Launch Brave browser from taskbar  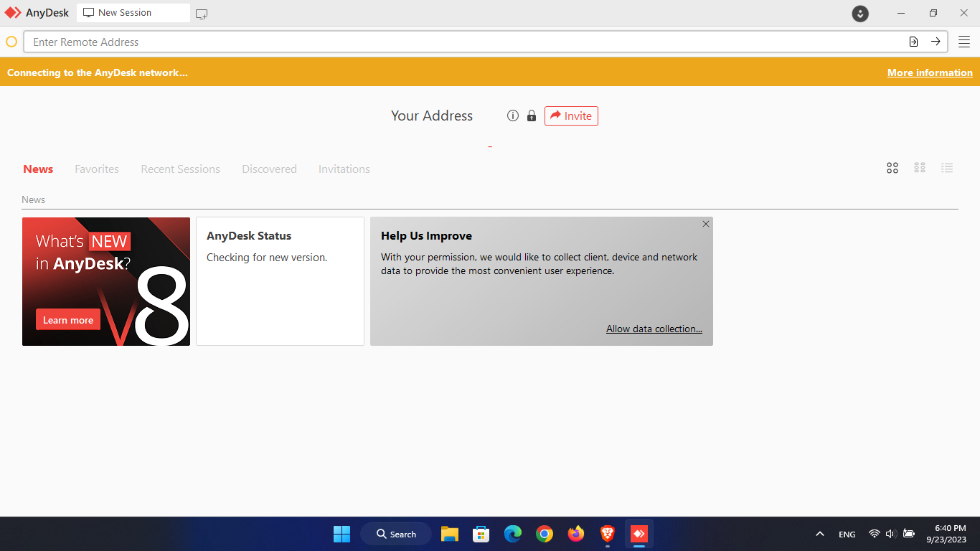point(608,534)
